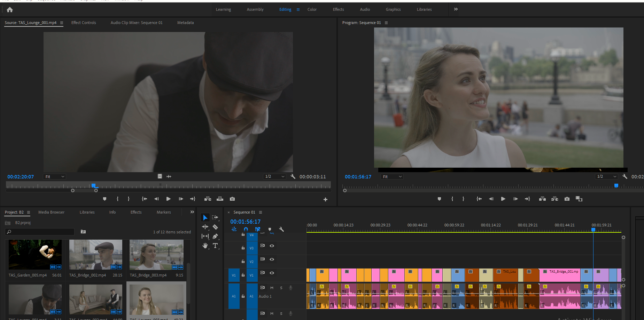Image resolution: width=644 pixels, height=320 pixels.
Task: Choose the Track Select Forward tool
Action: click(x=215, y=217)
